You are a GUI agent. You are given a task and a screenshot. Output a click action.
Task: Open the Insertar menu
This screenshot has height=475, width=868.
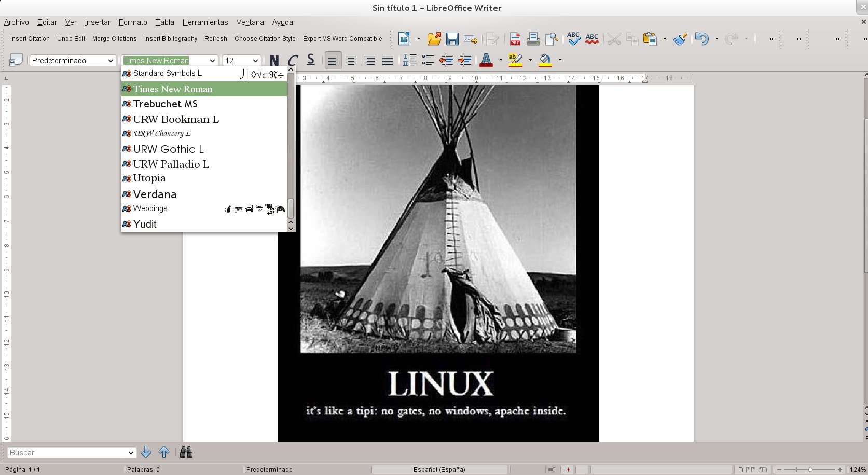(98, 22)
